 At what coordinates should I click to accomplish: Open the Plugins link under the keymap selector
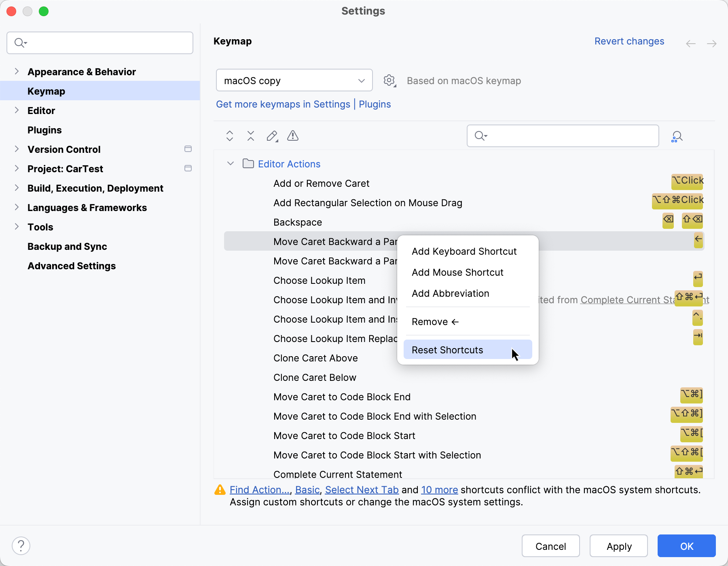tap(375, 104)
